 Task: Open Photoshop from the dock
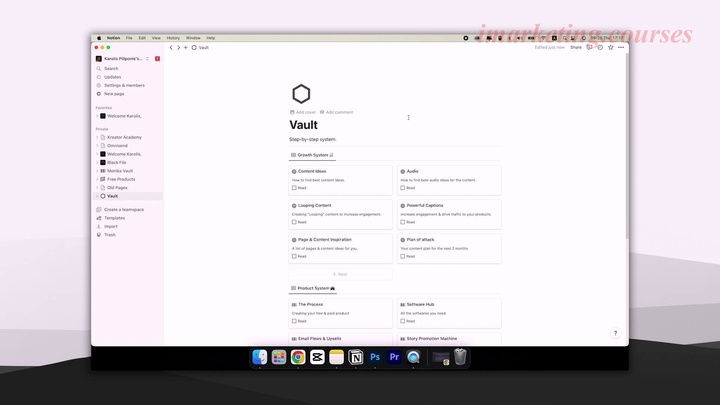[x=375, y=357]
